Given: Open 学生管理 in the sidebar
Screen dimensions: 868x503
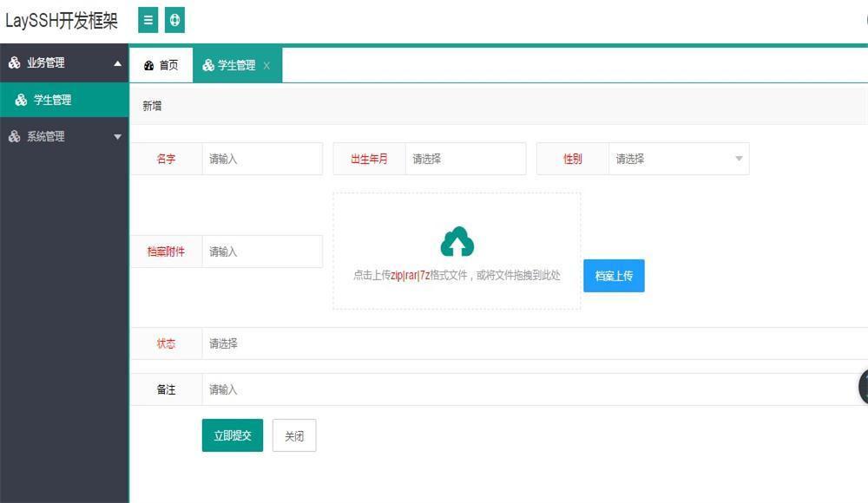Looking at the screenshot, I should (52, 100).
